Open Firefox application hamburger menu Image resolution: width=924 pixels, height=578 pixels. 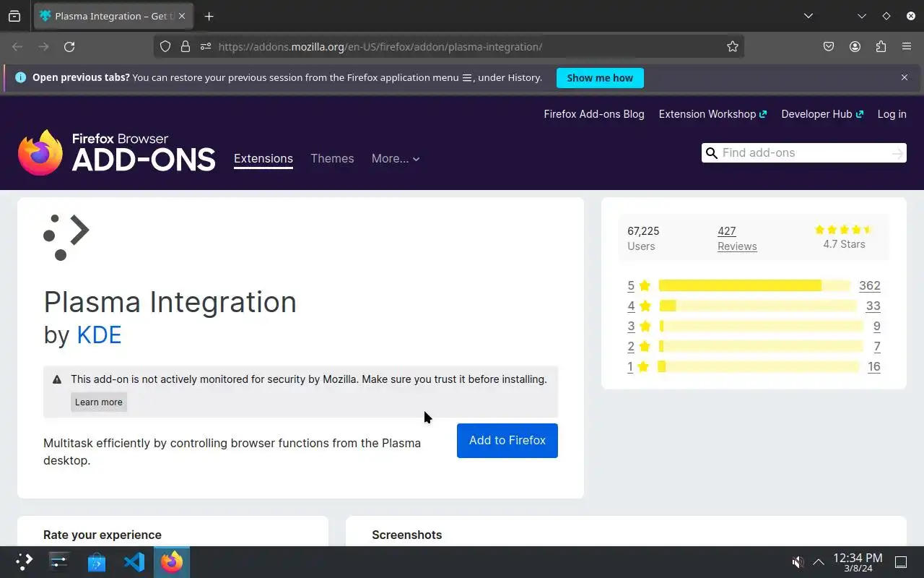pyautogui.click(x=907, y=46)
